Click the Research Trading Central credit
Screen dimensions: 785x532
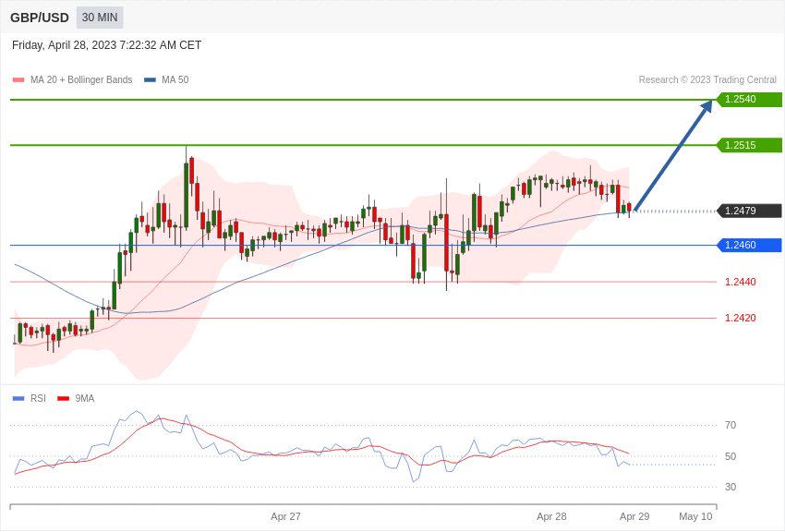[707, 80]
